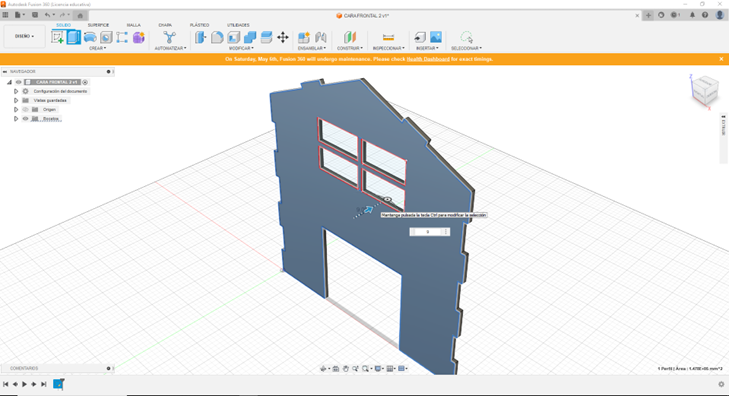Show the Origen folder via eye
Screen dimensions: 729x396
click(26, 110)
